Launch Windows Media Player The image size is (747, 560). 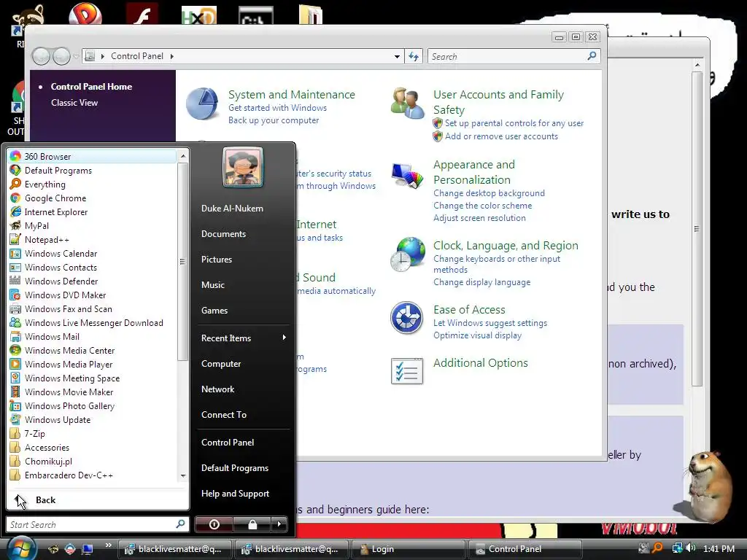pos(91,364)
